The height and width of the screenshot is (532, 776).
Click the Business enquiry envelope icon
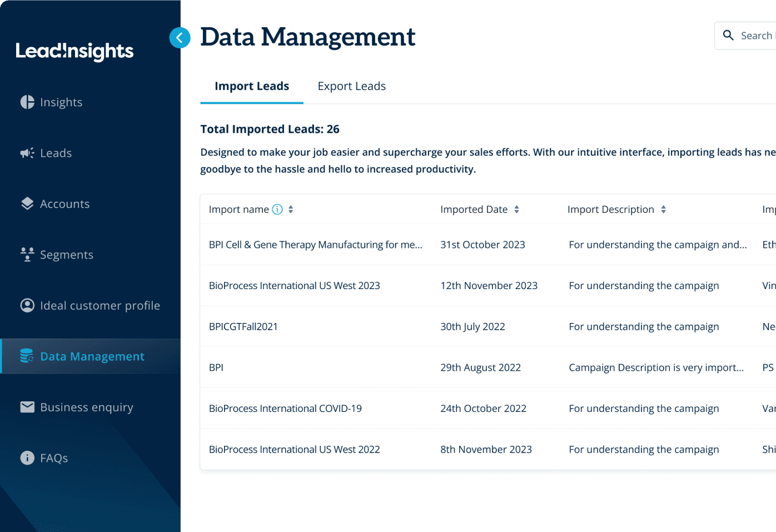(27, 407)
